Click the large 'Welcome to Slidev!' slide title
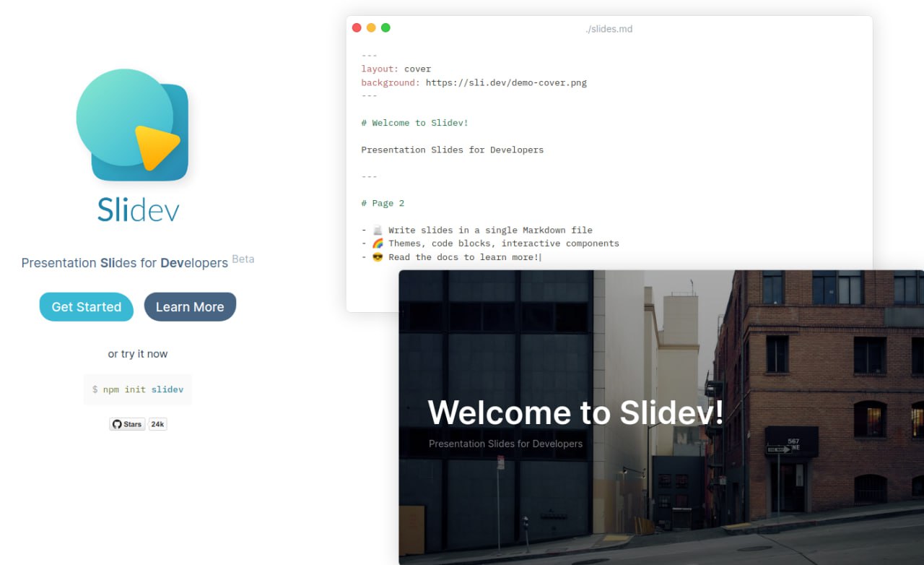This screenshot has width=924, height=565. (x=575, y=413)
